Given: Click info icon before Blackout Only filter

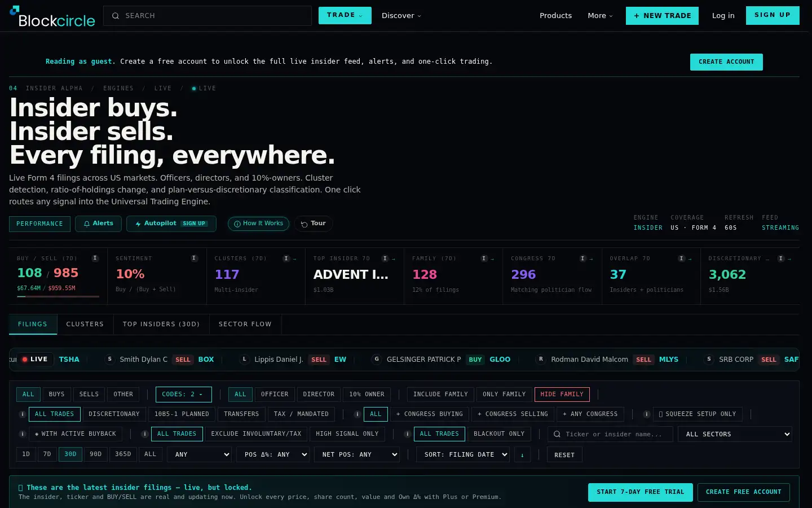Looking at the screenshot, I should click(x=408, y=434).
